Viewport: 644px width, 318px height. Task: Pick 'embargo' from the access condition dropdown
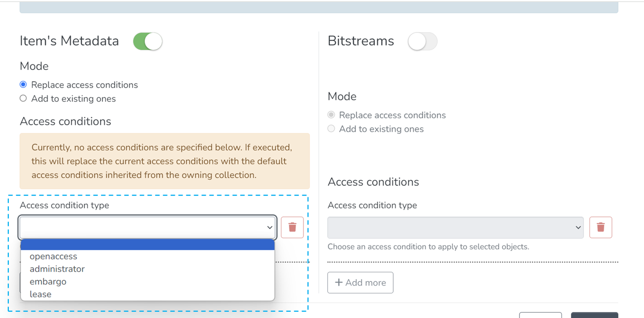48,282
